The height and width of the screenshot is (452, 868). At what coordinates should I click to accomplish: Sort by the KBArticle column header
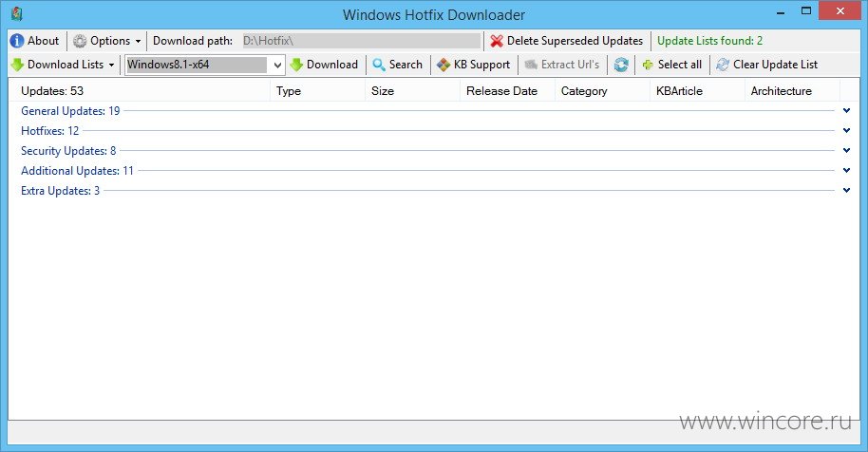pyautogui.click(x=697, y=91)
